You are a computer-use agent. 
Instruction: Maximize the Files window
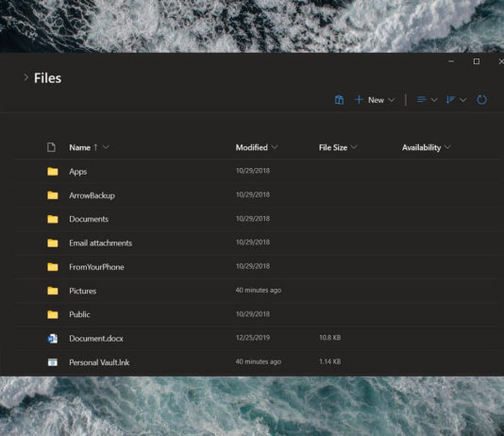pyautogui.click(x=477, y=61)
